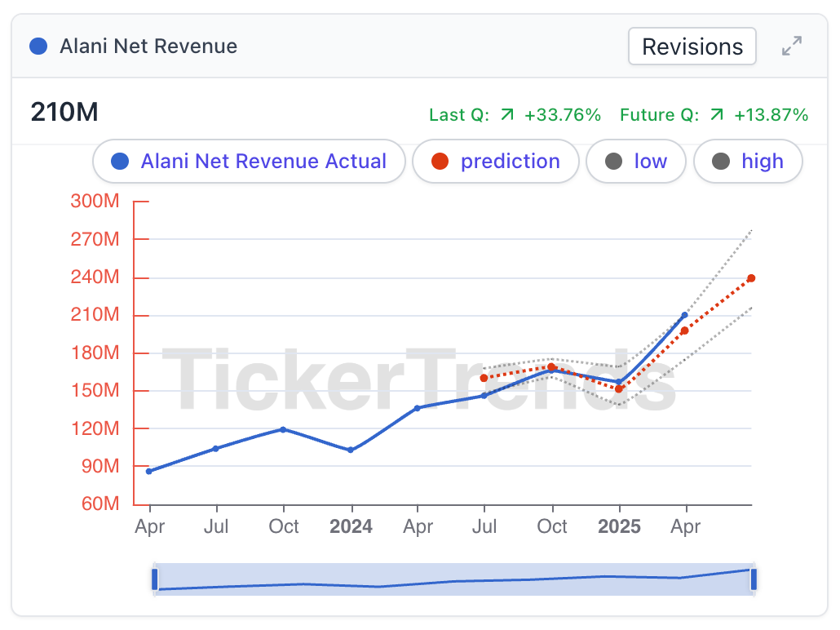Image resolution: width=840 pixels, height=630 pixels.
Task: Expand chart to fullscreen
Action: click(x=792, y=46)
